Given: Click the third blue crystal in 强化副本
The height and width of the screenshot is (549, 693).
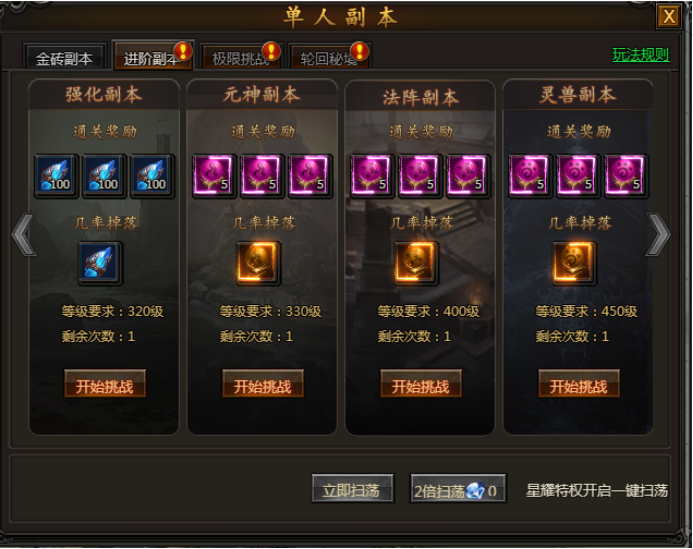Looking at the screenshot, I should click(152, 176).
